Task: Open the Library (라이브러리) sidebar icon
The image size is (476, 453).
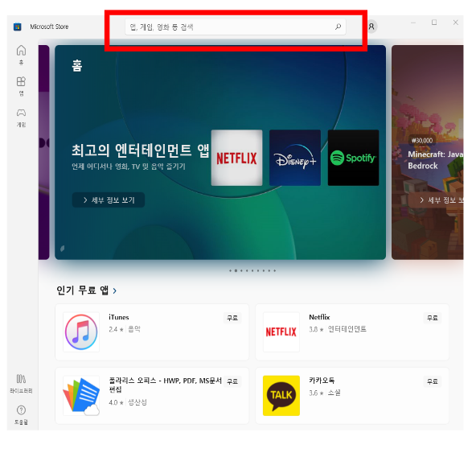Action: click(21, 383)
